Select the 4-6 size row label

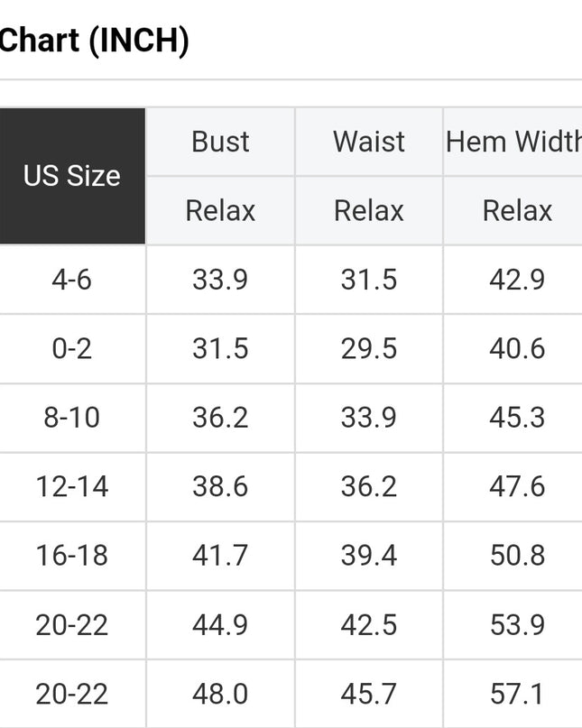pos(72,280)
